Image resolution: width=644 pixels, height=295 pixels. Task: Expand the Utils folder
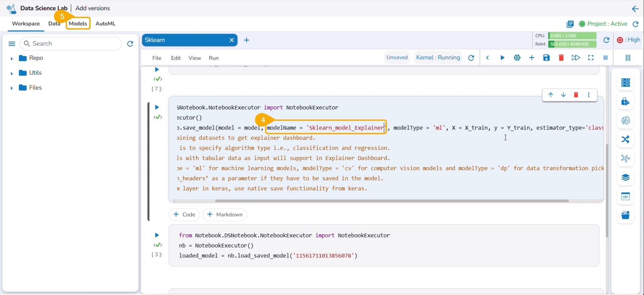(x=12, y=73)
